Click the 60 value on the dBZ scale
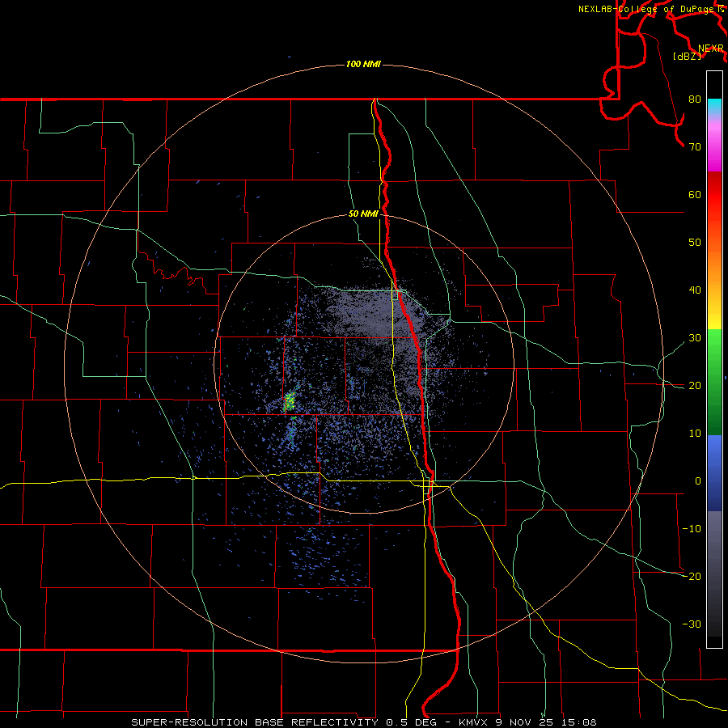This screenshot has width=728, height=728. pyautogui.click(x=695, y=195)
